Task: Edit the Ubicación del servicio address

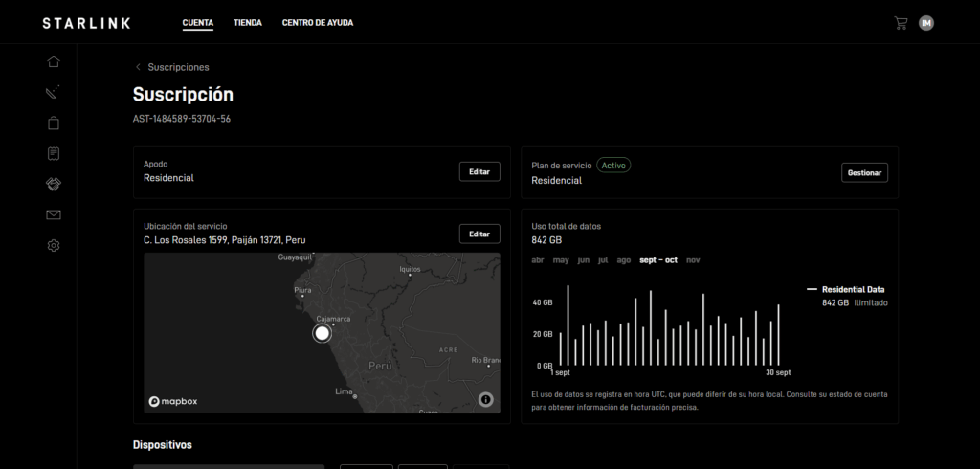Action: click(479, 234)
